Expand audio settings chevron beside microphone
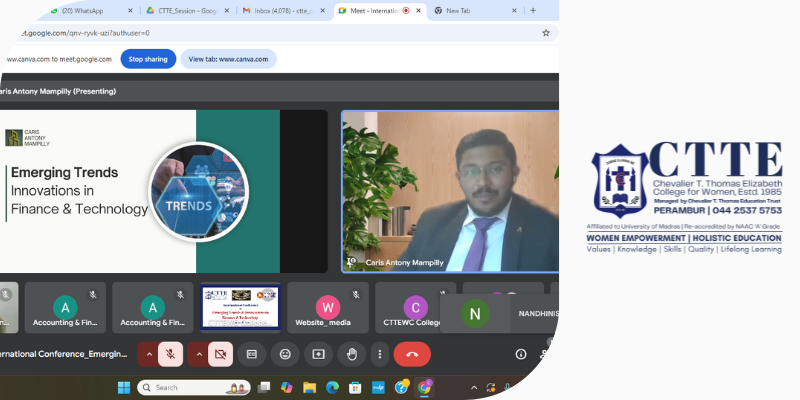800x400 pixels. pyautogui.click(x=149, y=354)
